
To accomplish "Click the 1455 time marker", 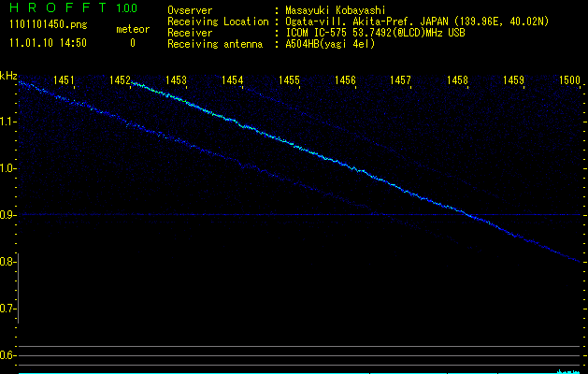I will coord(289,79).
